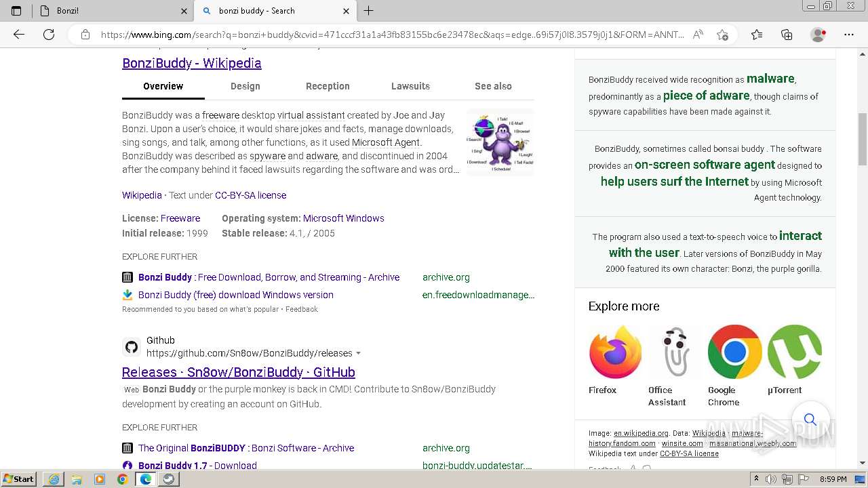Click the address bar URL

click(392, 35)
